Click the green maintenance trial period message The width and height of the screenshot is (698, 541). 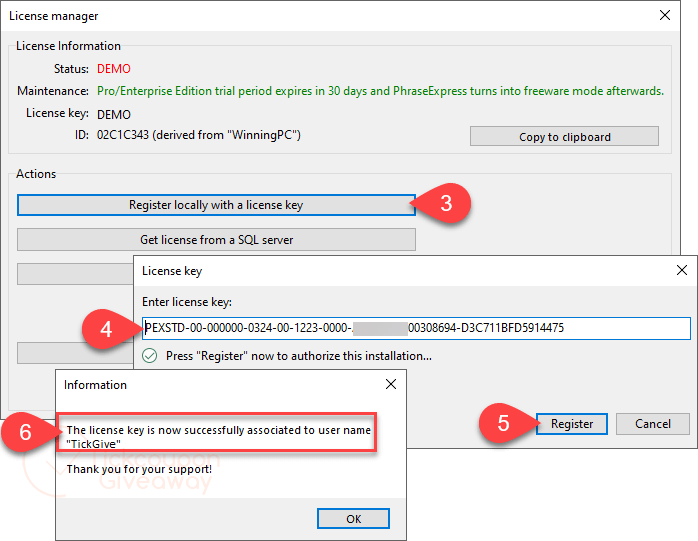(380, 91)
